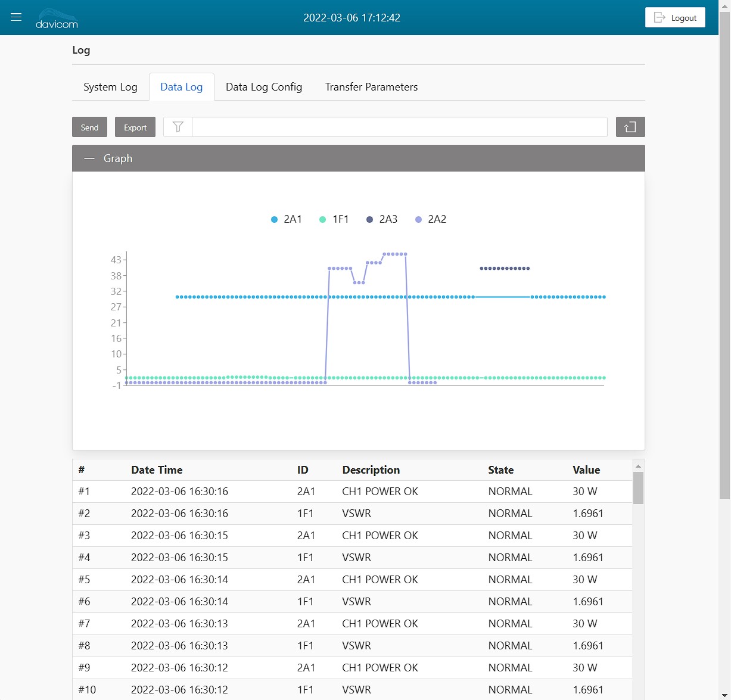Click the 30 W value in row #1
This screenshot has height=700, width=731.
point(584,491)
